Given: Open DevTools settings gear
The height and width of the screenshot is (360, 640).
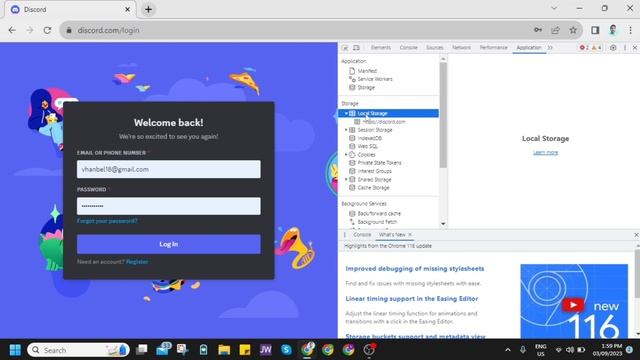Looking at the screenshot, I should pos(613,48).
